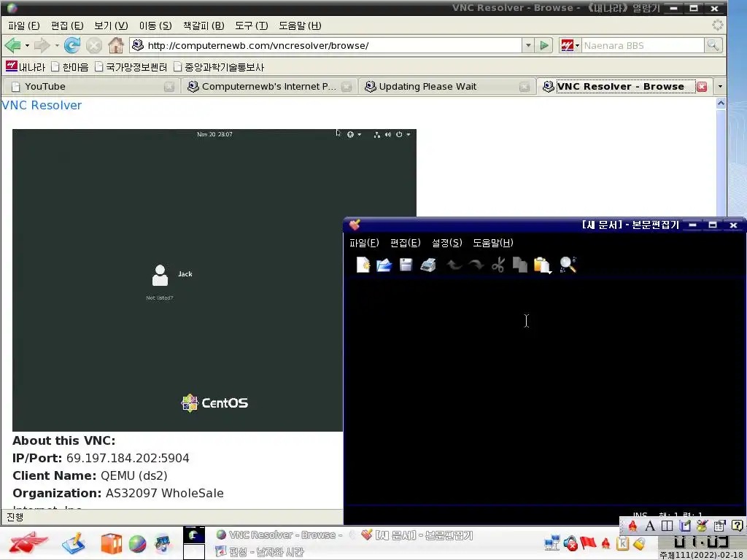Open text editor 파일(F) menu
The width and height of the screenshot is (747, 560).
click(x=364, y=243)
